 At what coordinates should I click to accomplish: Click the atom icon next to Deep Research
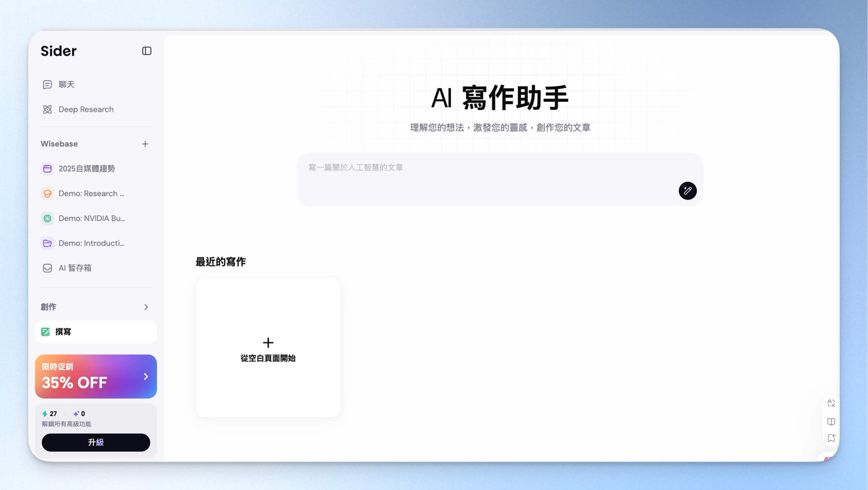pyautogui.click(x=47, y=109)
